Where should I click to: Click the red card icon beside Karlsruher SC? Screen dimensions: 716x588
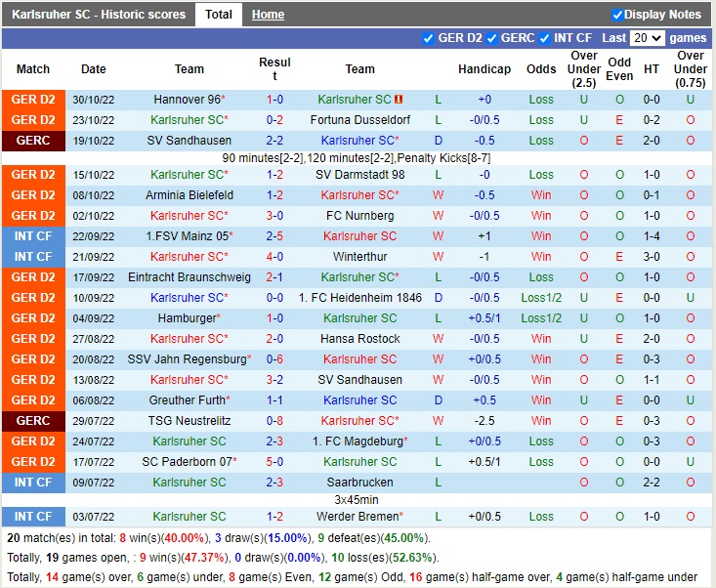tap(399, 100)
